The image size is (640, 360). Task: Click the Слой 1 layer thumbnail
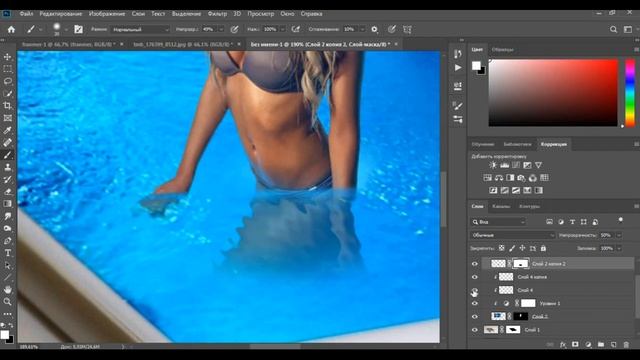pos(491,330)
